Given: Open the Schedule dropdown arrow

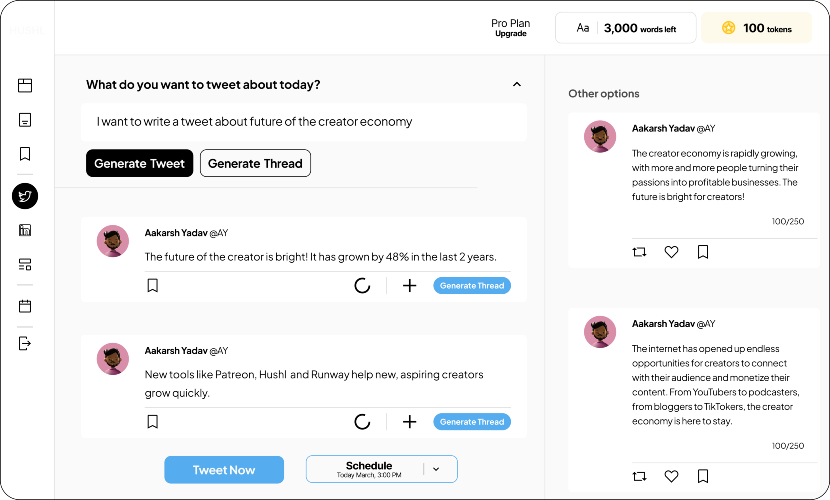Looking at the screenshot, I should click(x=436, y=469).
